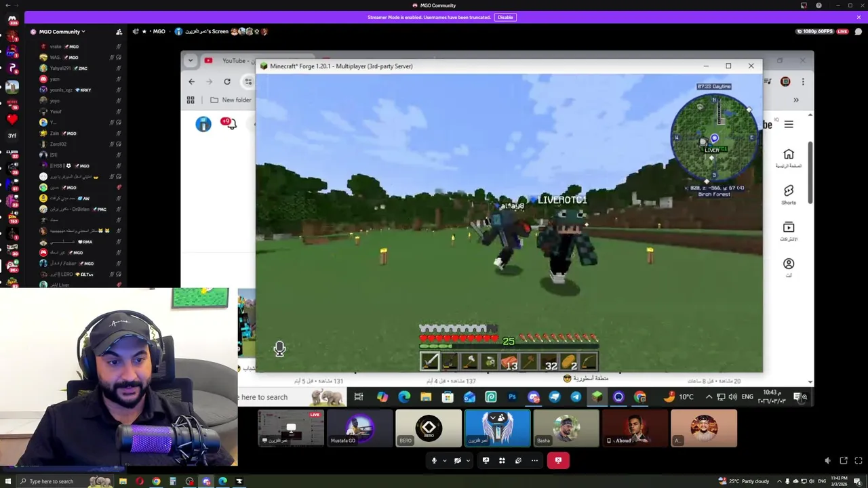Image resolution: width=868 pixels, height=488 pixels.
Task: Click the Minecraft circular minimap
Action: (713, 139)
